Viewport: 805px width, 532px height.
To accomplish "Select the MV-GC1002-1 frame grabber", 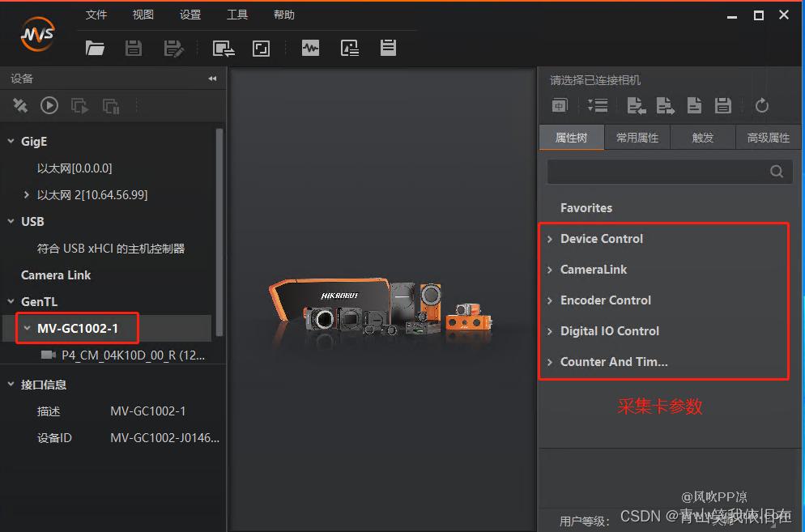I will (78, 329).
